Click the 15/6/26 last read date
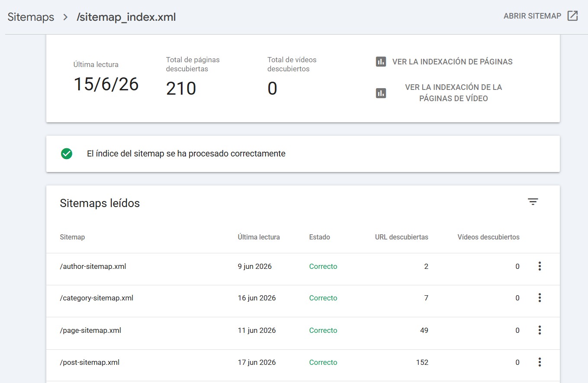The width and height of the screenshot is (588, 383). 106,84
